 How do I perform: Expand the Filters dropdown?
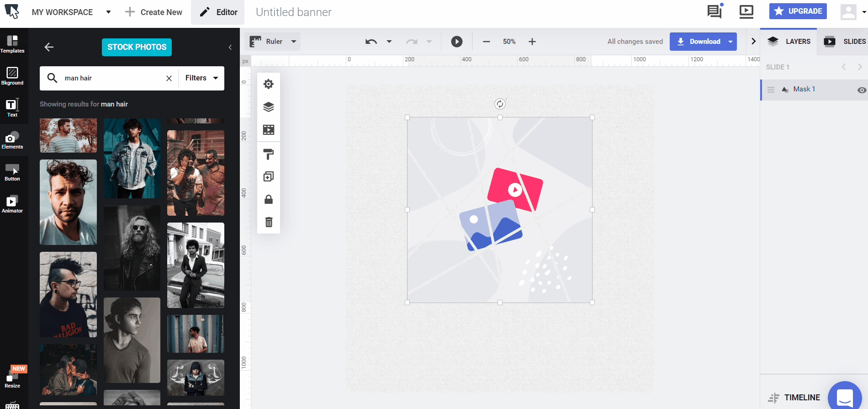(x=201, y=78)
